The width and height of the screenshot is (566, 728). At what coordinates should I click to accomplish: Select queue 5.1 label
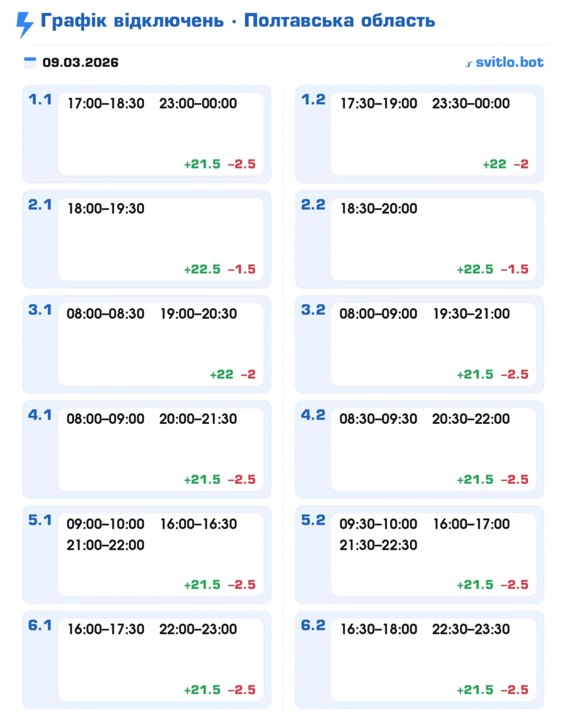pyautogui.click(x=40, y=520)
